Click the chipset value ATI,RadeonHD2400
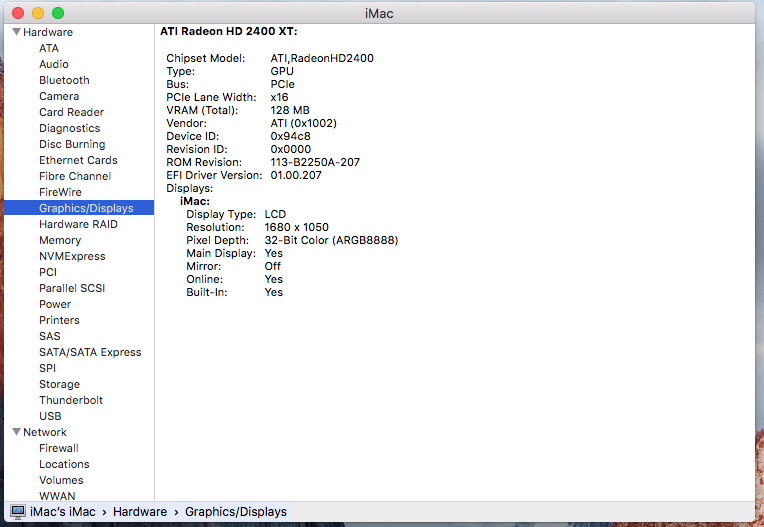Screen dimensions: 764x527 (x=322, y=58)
